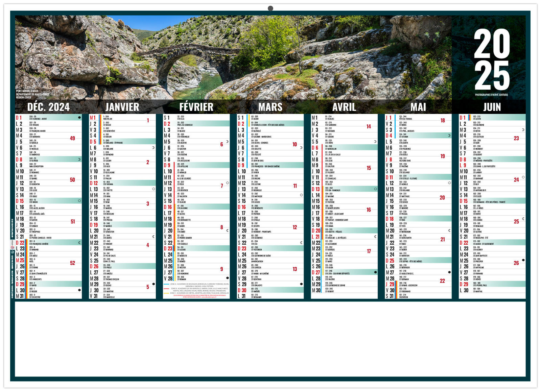Click the first quarter moon on Avril 5

(375, 142)
